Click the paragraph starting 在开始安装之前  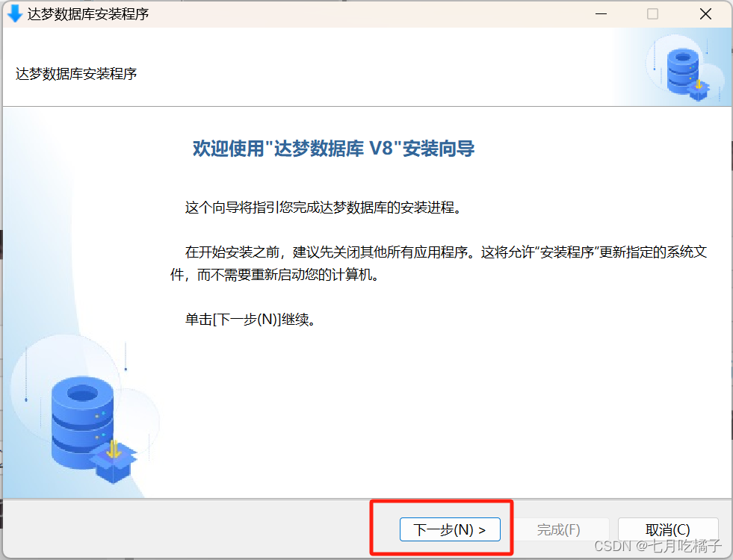(439, 263)
